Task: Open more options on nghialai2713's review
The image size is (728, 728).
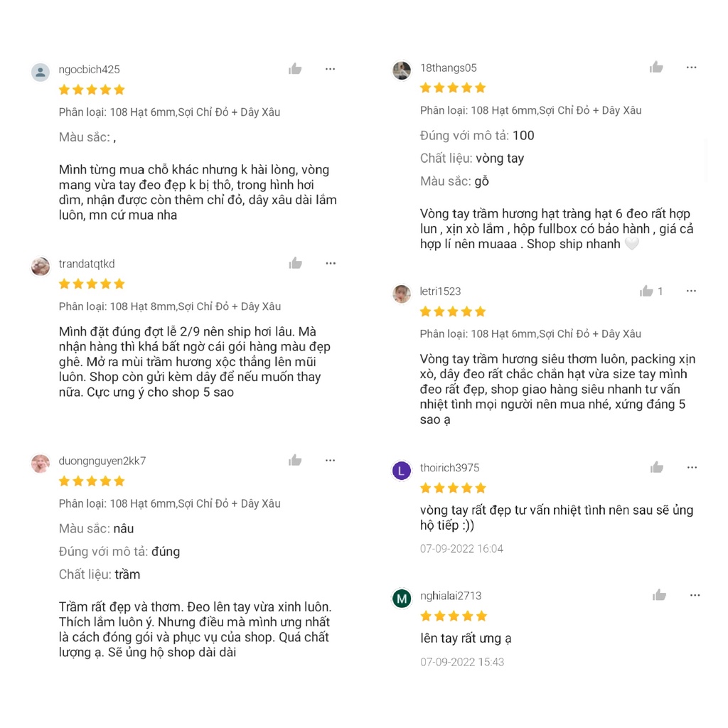Action: click(x=695, y=595)
